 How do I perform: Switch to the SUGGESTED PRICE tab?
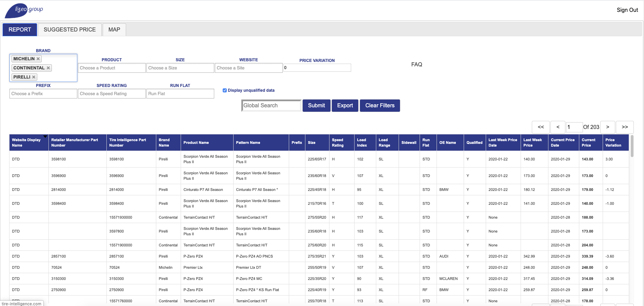coord(69,30)
